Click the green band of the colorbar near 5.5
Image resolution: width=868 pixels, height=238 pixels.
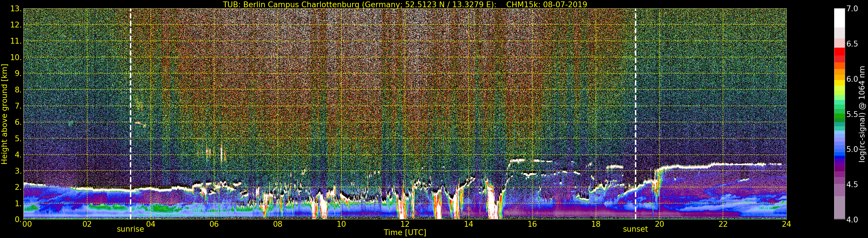tap(839, 116)
